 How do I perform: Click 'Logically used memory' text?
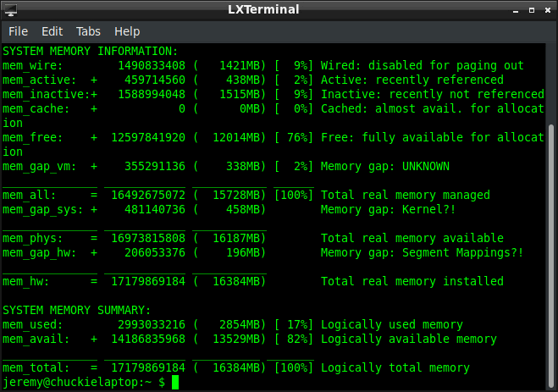[392, 325]
